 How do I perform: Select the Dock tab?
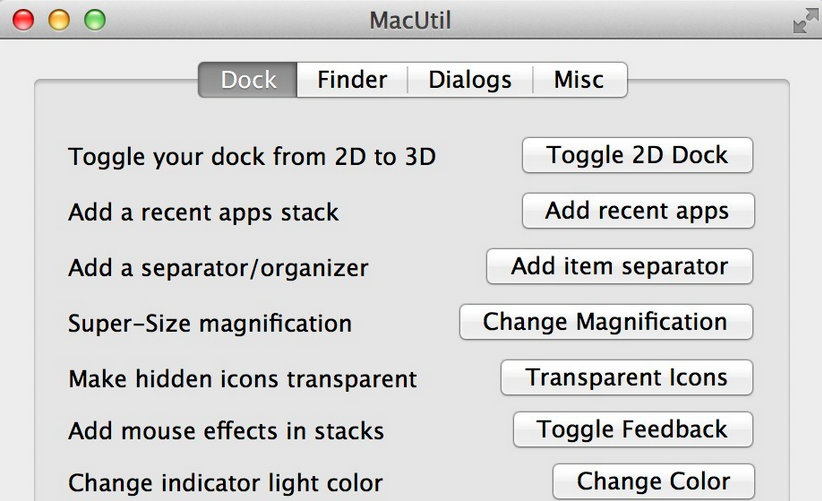[248, 80]
